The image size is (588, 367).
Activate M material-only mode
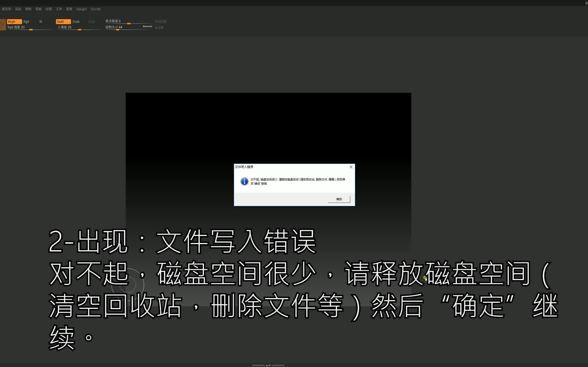[x=41, y=21]
